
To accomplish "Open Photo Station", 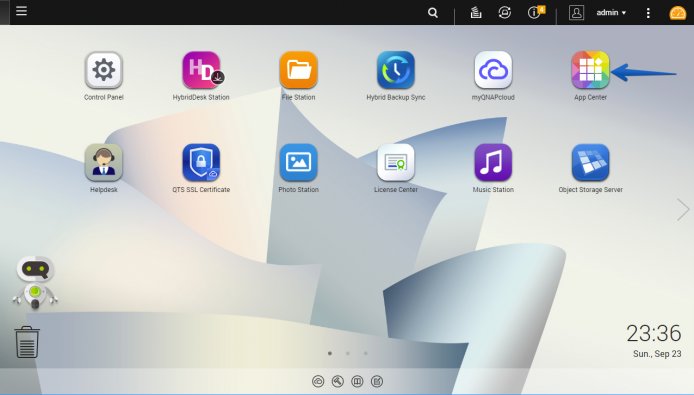I will pyautogui.click(x=298, y=162).
